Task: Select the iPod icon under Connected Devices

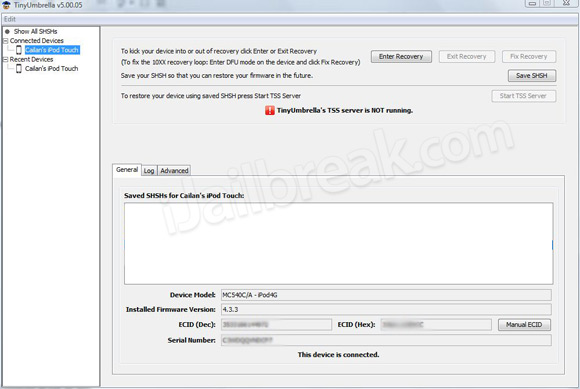Action: click(x=18, y=50)
